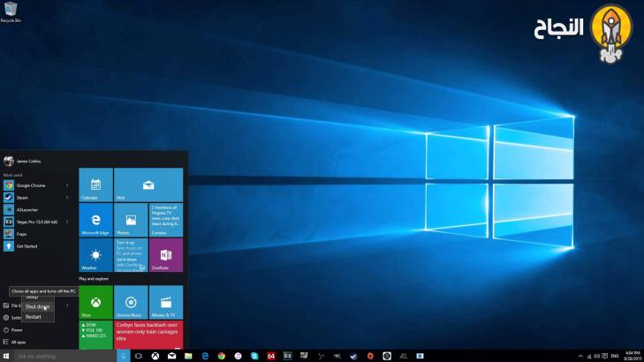
Task: Open the Weather tile
Action: (95, 255)
